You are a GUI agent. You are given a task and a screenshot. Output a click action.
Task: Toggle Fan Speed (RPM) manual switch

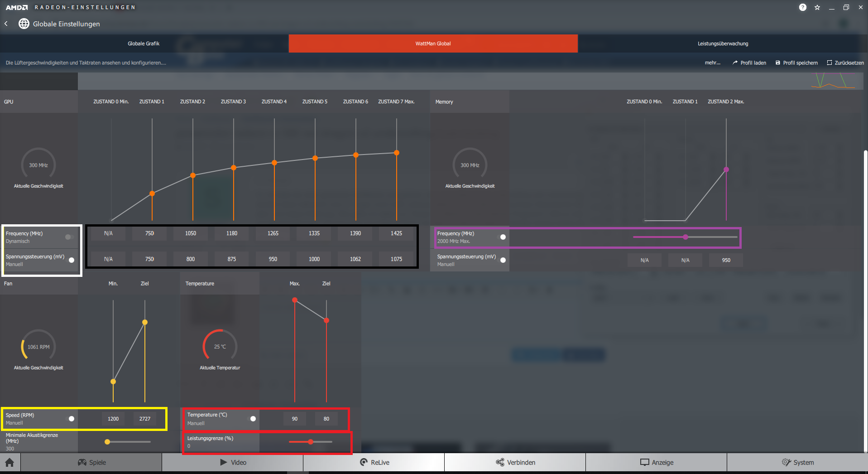point(71,419)
